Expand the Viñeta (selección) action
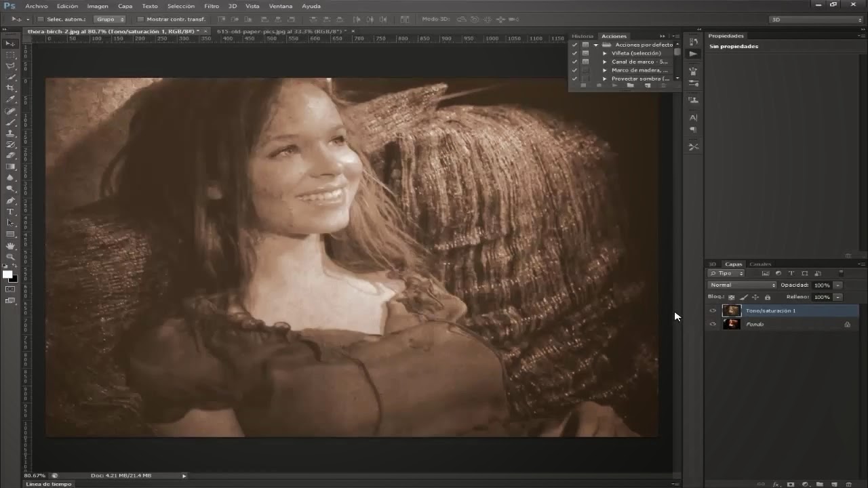The height and width of the screenshot is (488, 868). pyautogui.click(x=605, y=54)
